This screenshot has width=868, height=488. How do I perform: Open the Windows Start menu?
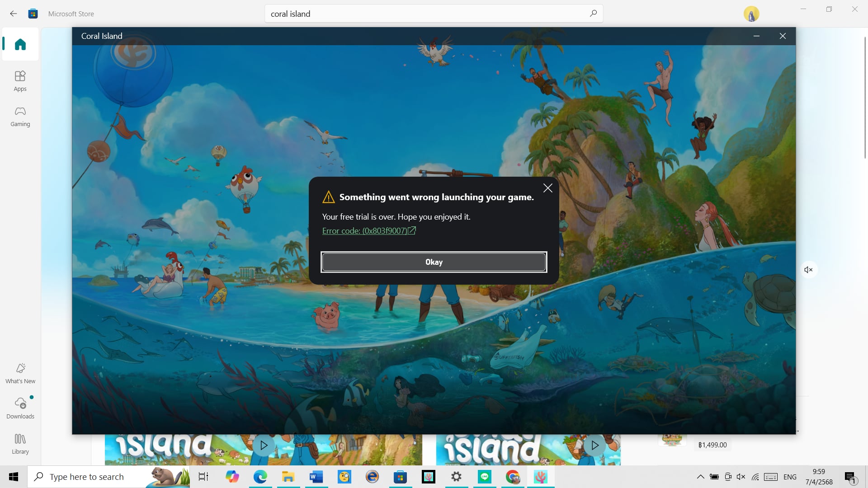click(x=14, y=477)
